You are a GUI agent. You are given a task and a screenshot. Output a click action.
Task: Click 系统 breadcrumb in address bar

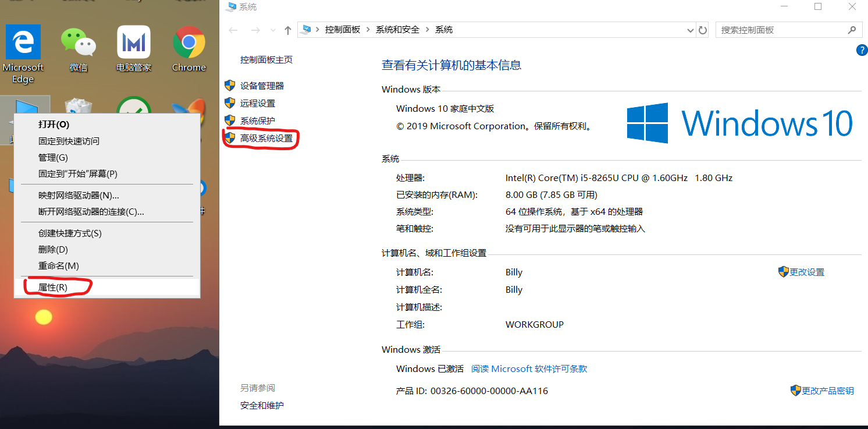pos(444,30)
